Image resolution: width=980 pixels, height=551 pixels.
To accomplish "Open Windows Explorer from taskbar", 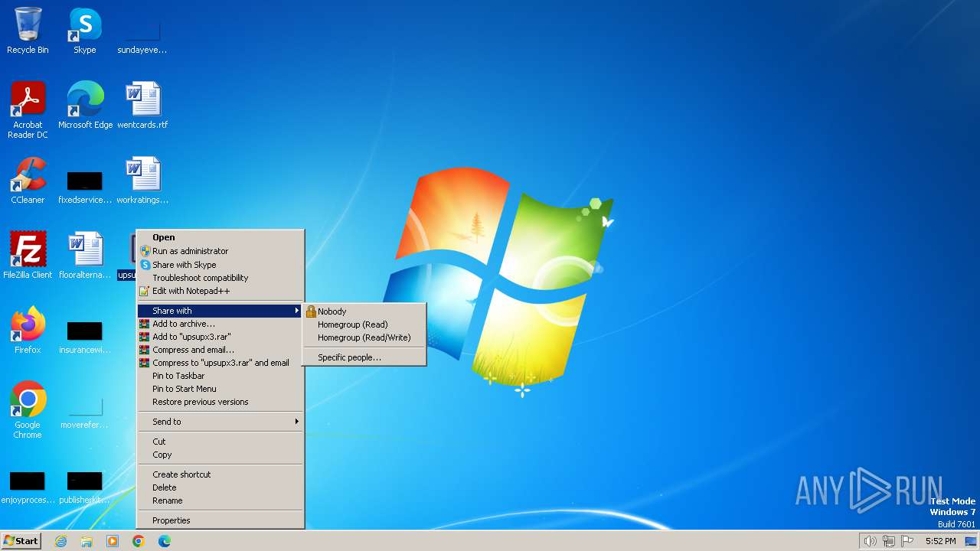I will [x=87, y=541].
